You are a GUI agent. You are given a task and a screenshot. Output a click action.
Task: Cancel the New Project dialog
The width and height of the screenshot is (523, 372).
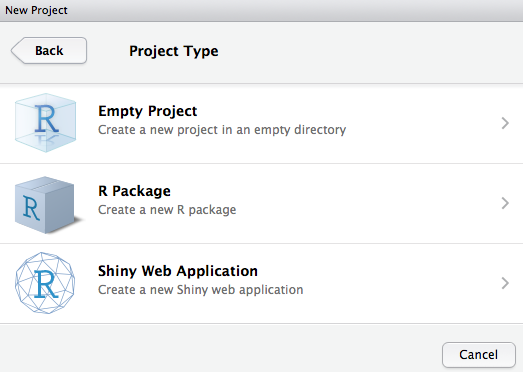479,355
